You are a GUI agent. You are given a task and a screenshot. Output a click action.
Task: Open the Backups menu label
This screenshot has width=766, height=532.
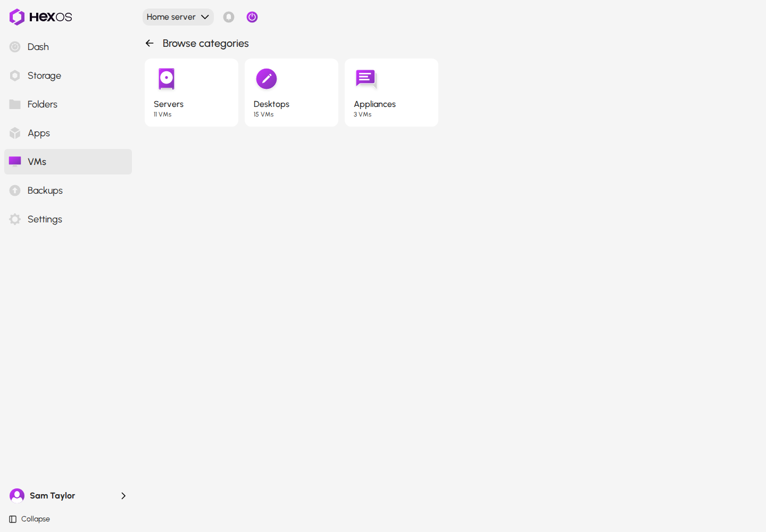coord(45,190)
